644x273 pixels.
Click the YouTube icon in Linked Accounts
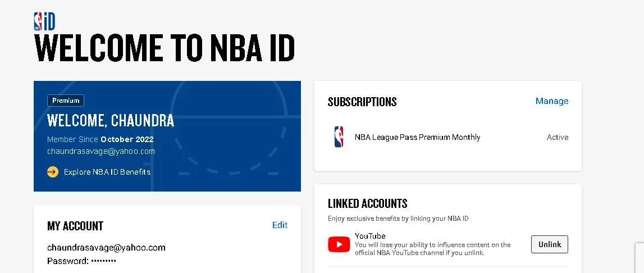[x=339, y=244]
